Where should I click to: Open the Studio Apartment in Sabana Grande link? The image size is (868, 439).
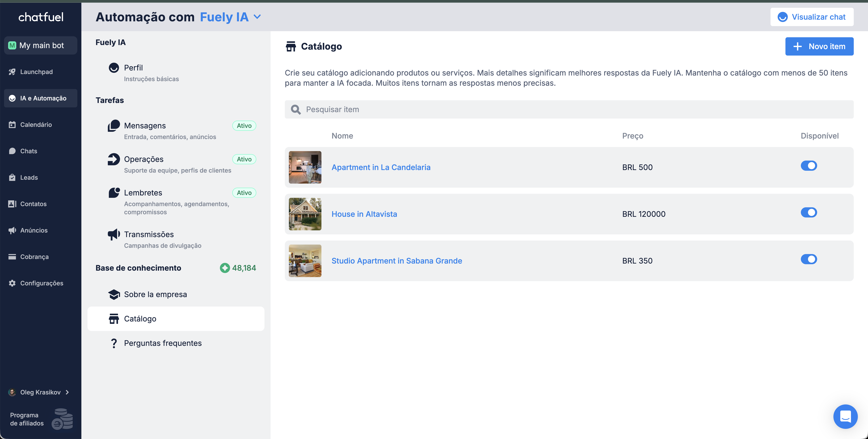click(x=397, y=261)
